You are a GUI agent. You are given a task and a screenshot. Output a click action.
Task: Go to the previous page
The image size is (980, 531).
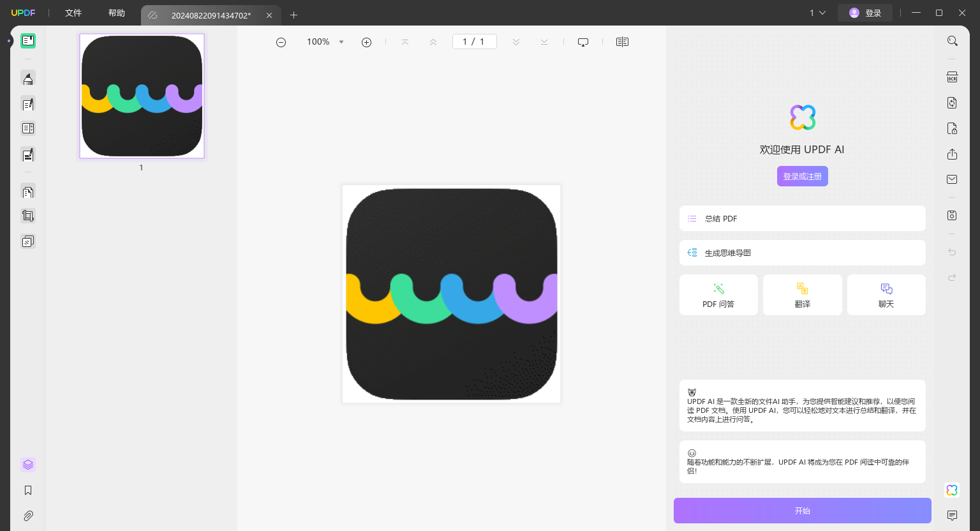tap(433, 42)
